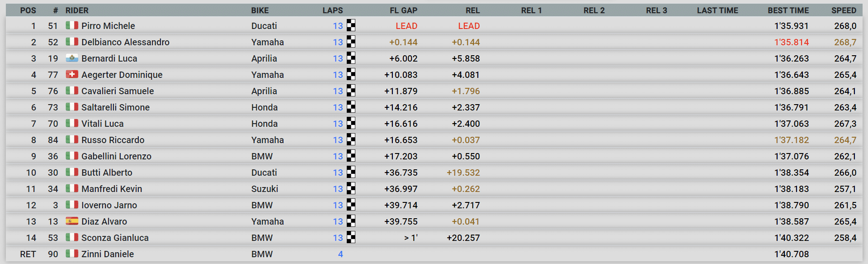Click the checkered flag in Butti Alberto's row
Image resolution: width=868 pixels, height=264 pixels.
pyautogui.click(x=351, y=172)
